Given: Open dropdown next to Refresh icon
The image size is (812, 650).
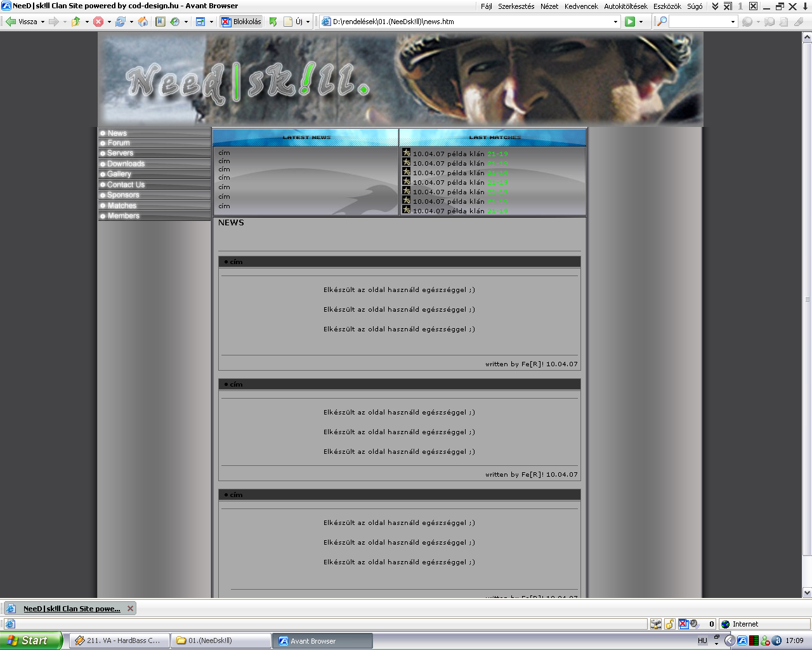Looking at the screenshot, I should (131, 22).
